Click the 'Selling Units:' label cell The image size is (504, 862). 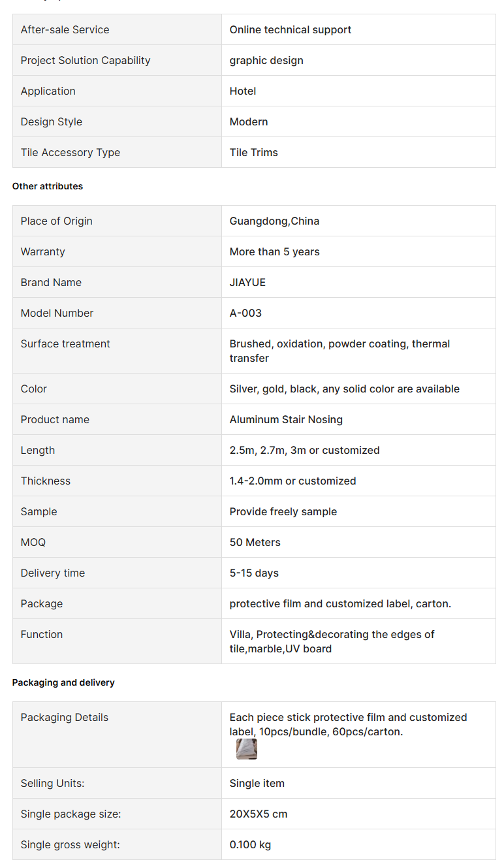pyautogui.click(x=52, y=783)
